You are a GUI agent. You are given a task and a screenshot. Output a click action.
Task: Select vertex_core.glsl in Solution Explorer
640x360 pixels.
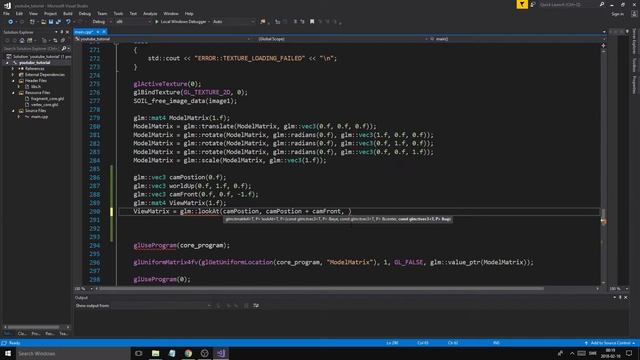44,104
